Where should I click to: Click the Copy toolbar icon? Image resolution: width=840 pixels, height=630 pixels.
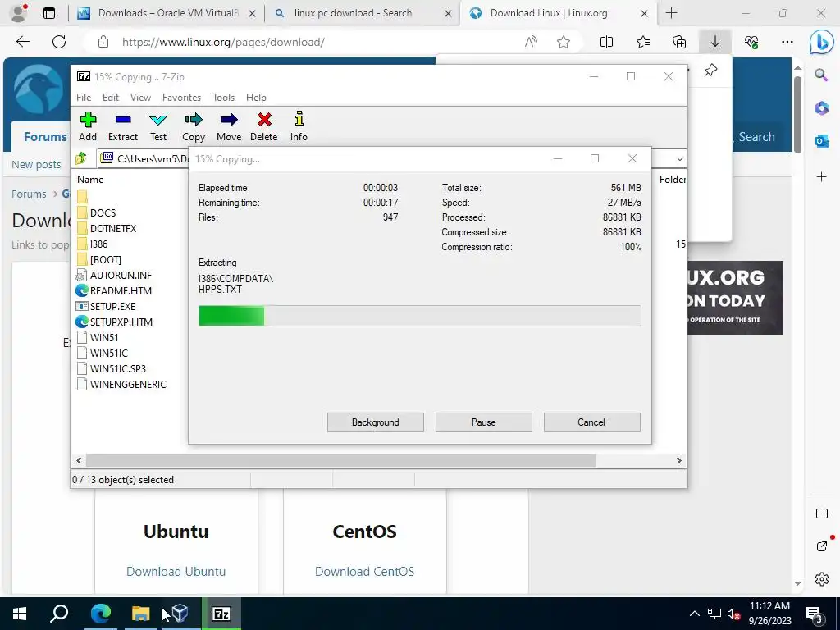click(x=194, y=126)
